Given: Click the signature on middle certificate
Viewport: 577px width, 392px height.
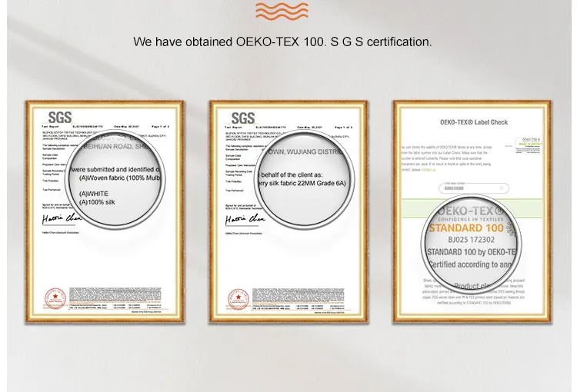Looking at the screenshot, I should [245, 220].
